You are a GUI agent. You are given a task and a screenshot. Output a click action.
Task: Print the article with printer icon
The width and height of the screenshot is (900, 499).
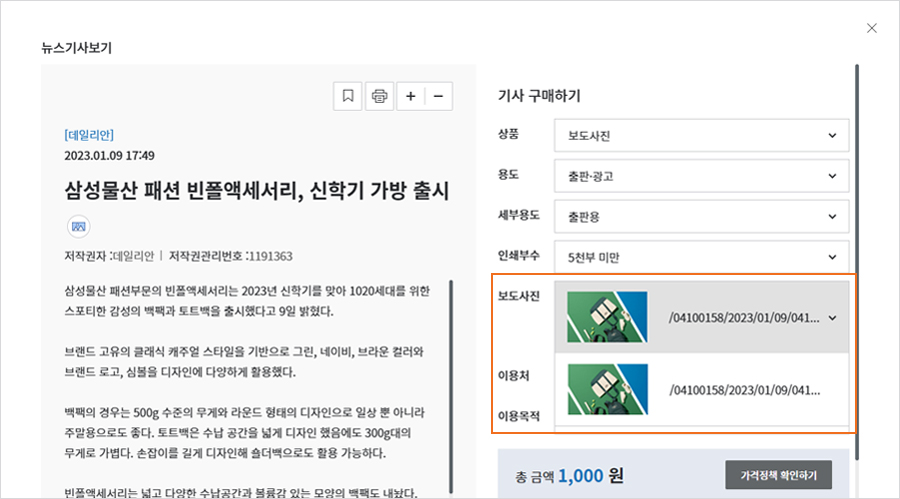379,96
